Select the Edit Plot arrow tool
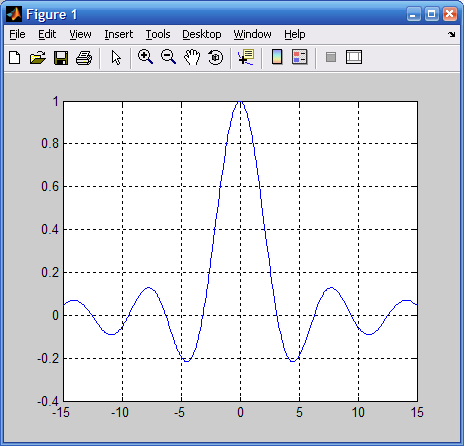 click(x=116, y=58)
